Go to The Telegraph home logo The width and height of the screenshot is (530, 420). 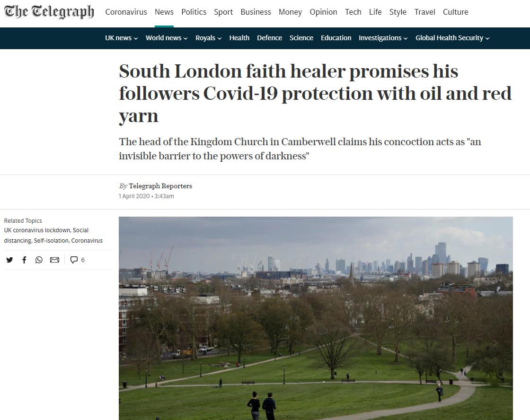coord(49,12)
